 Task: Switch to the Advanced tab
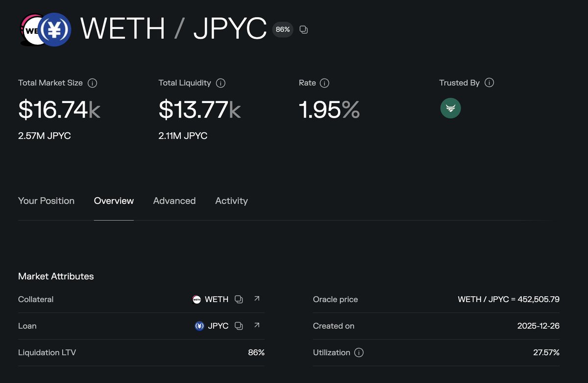pos(174,201)
